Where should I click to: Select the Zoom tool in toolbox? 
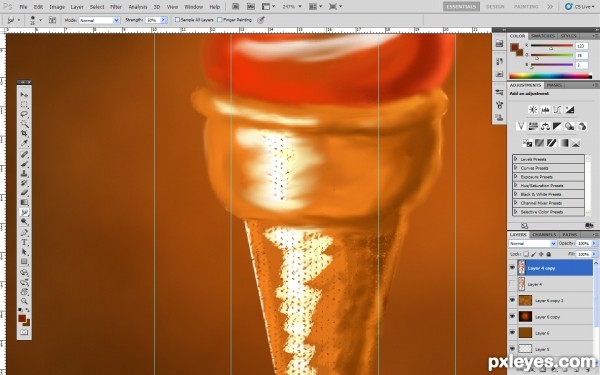point(24,301)
